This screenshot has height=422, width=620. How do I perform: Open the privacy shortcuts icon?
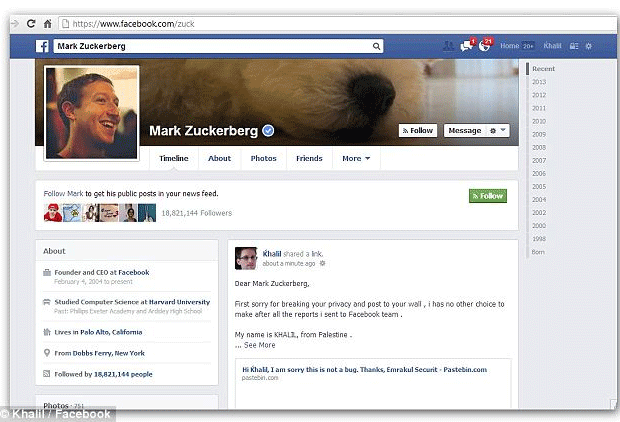[574, 46]
